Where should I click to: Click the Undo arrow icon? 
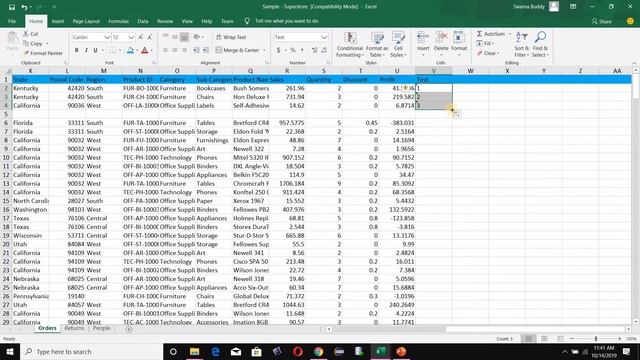tap(24, 7)
